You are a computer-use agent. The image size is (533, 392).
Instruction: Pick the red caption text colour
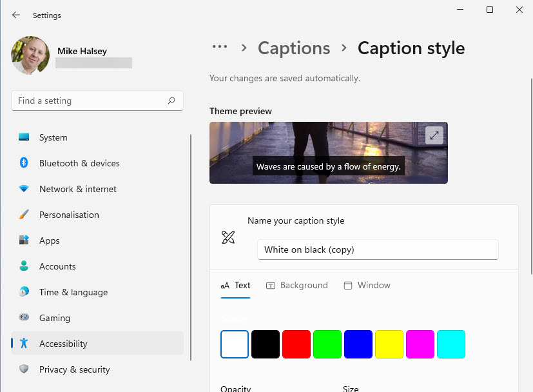click(x=296, y=344)
